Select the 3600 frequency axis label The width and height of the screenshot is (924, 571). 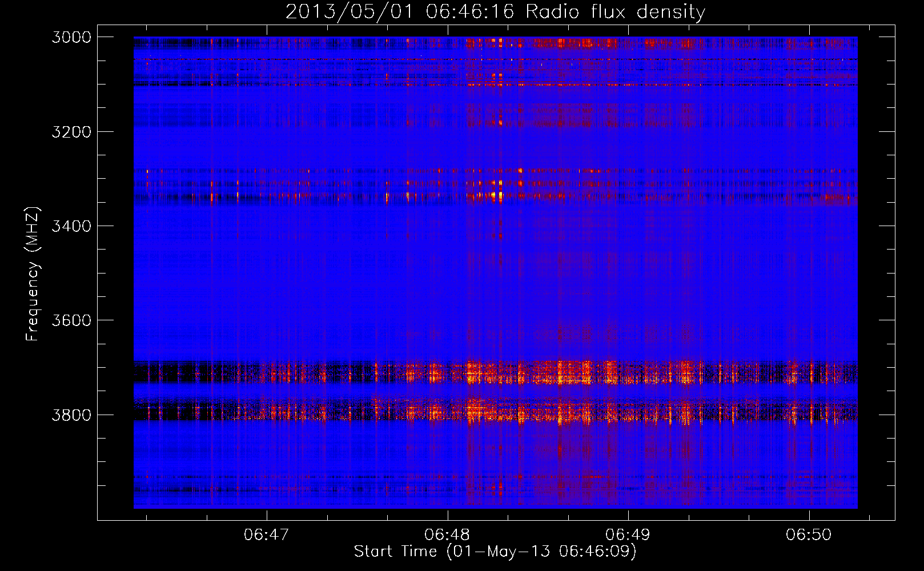click(x=71, y=320)
